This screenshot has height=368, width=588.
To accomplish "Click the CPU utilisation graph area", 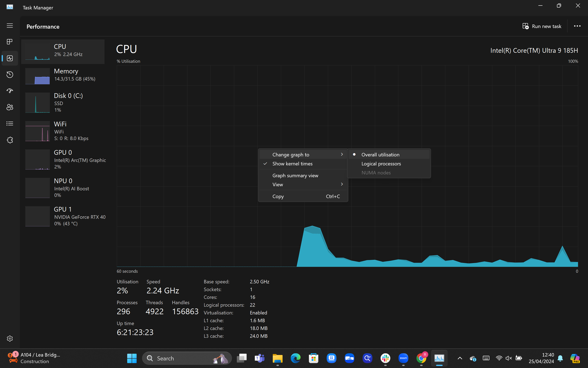I will [x=347, y=166].
